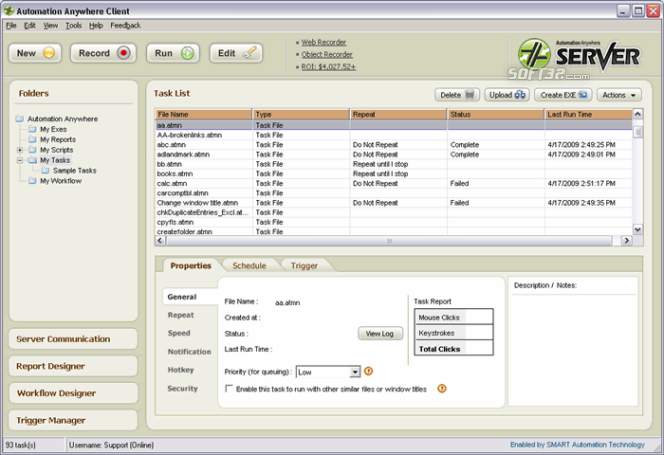Select the Sample Tasks folder
664x455 pixels.
(75, 171)
